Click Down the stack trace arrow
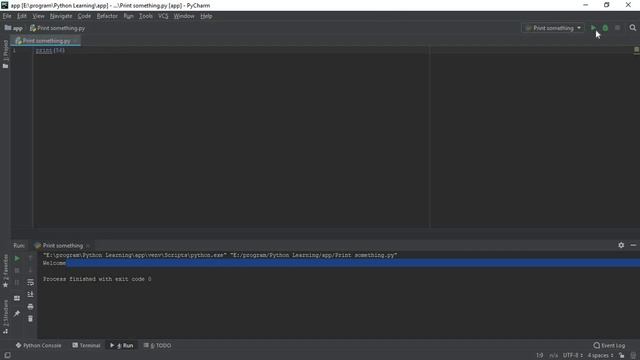Screen dimensions: 640x360 (x=31, y=270)
